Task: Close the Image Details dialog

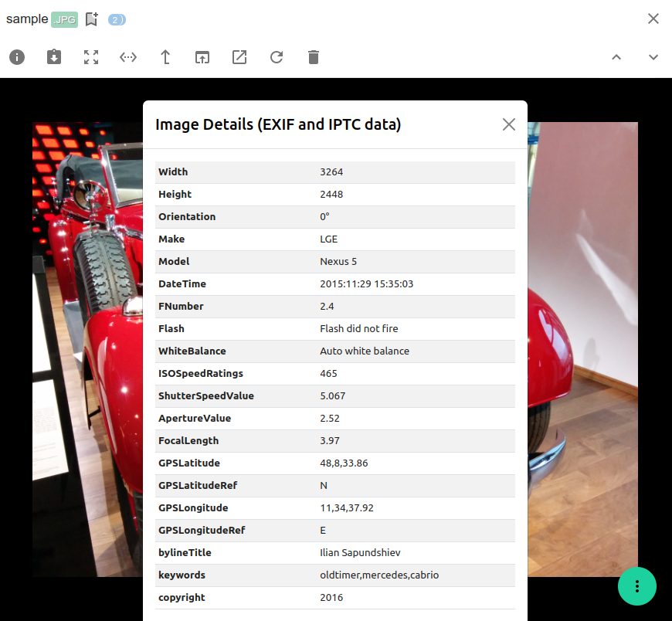Action: point(509,124)
